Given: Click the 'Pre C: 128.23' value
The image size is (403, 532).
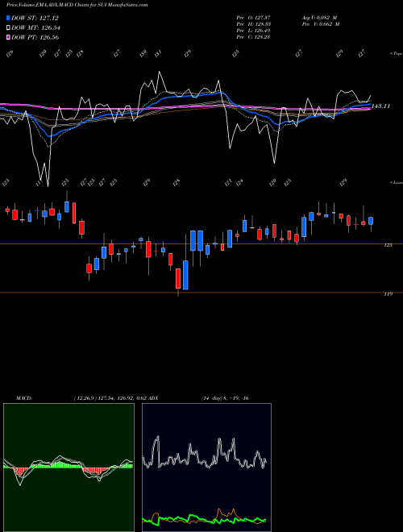Looking at the screenshot, I should click(253, 37).
